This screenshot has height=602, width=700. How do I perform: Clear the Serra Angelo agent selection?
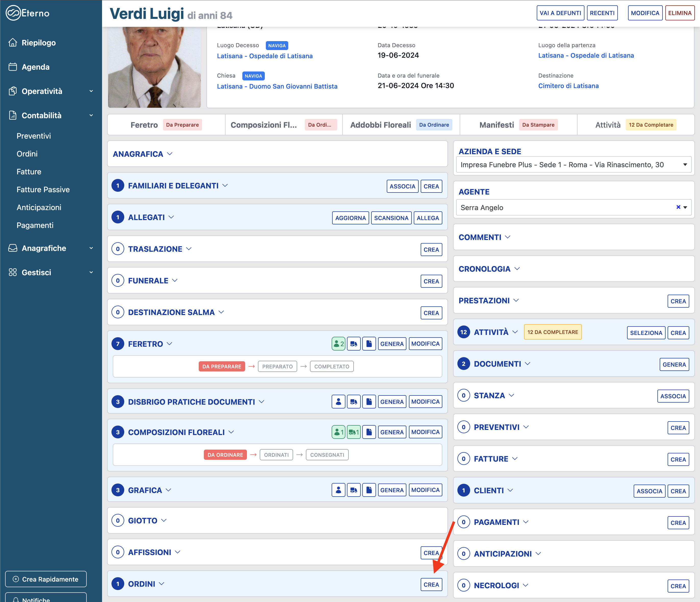(x=678, y=207)
